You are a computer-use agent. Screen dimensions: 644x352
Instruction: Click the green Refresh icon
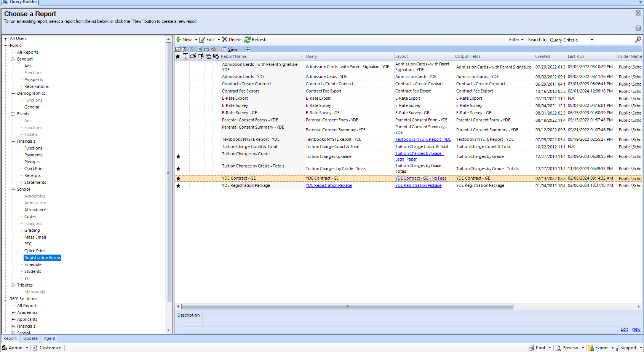248,40
